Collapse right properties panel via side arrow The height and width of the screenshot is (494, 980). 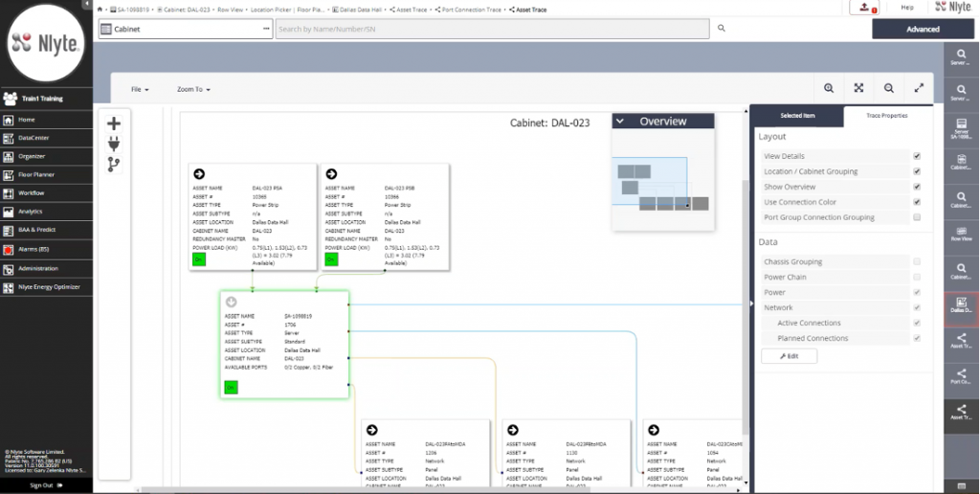pyautogui.click(x=751, y=303)
